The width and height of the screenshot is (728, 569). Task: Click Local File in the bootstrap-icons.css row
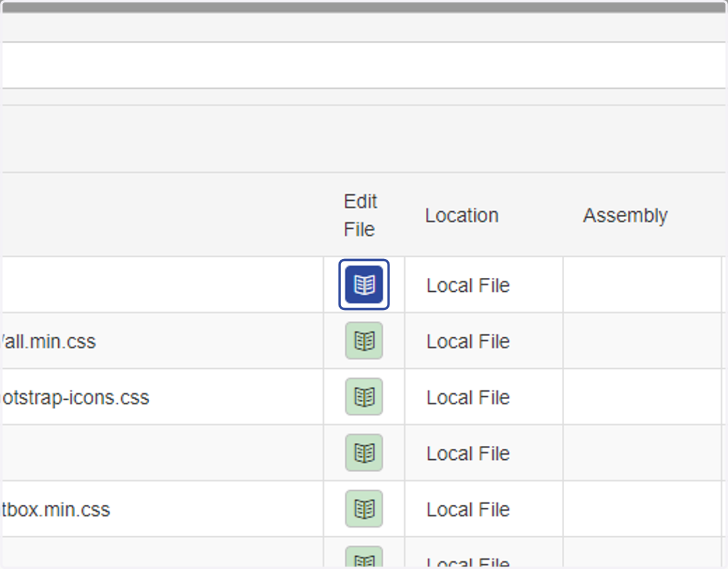468,397
